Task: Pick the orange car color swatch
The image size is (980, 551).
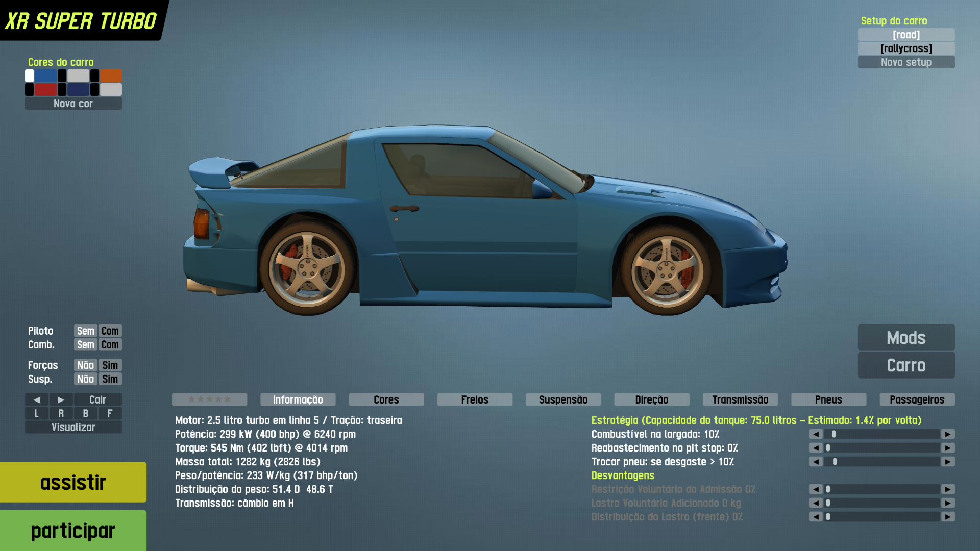Action: click(x=111, y=76)
